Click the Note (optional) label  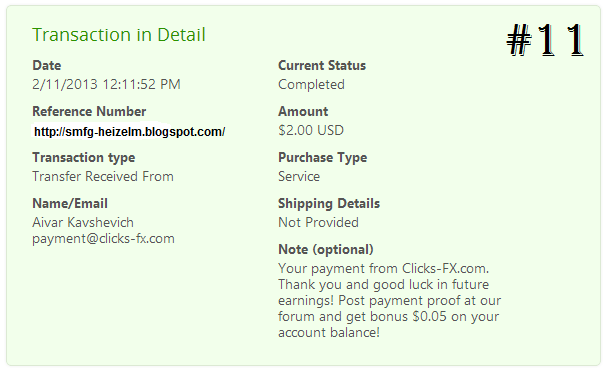326,250
